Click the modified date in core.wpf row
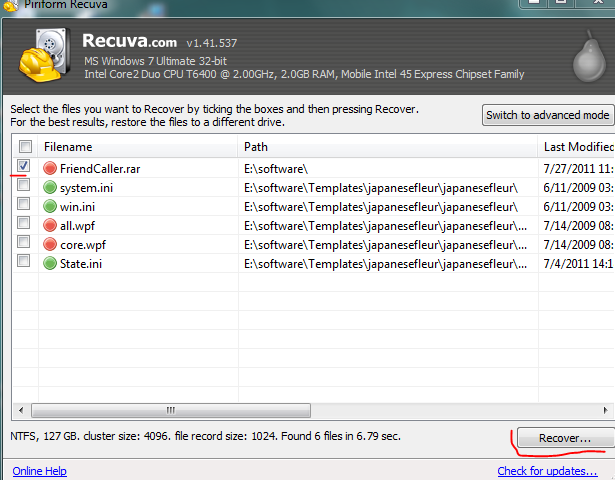The width and height of the screenshot is (615, 480). (579, 245)
